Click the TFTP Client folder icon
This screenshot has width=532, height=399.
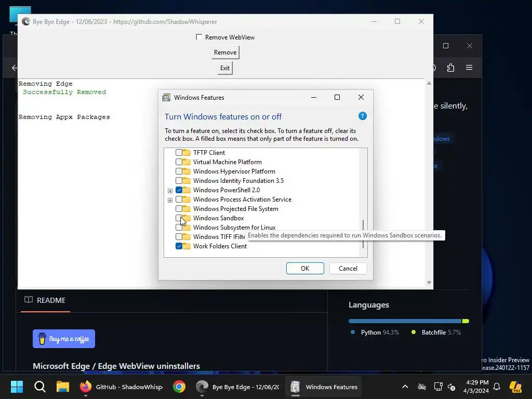click(187, 152)
